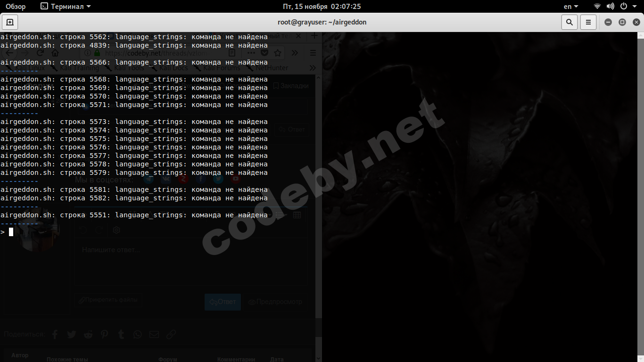This screenshot has height=362, width=644.
Task: Open a new terminal tab with the plus icon
Action: 10,22
